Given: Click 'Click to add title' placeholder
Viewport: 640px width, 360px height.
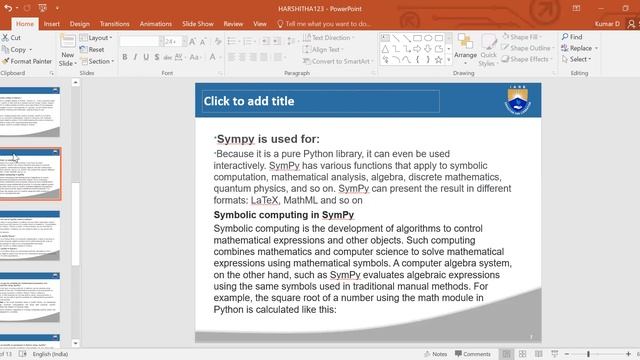Looking at the screenshot, I should (320, 101).
